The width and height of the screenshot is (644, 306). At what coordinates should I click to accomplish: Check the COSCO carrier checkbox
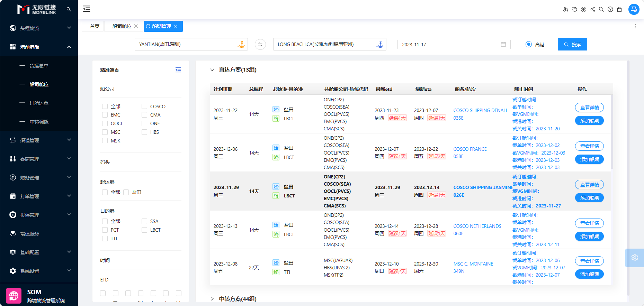(x=144, y=106)
